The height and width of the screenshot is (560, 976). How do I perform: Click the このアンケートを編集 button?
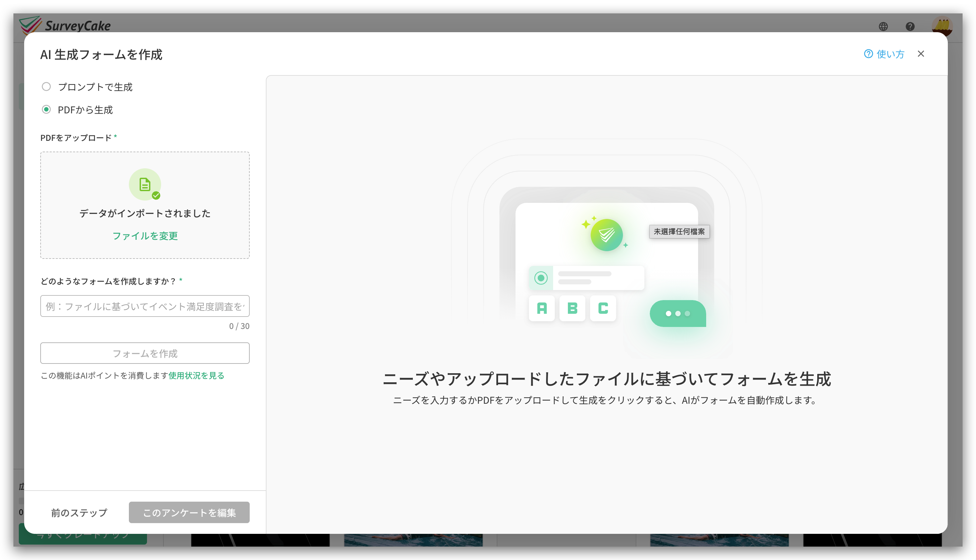[x=189, y=512]
